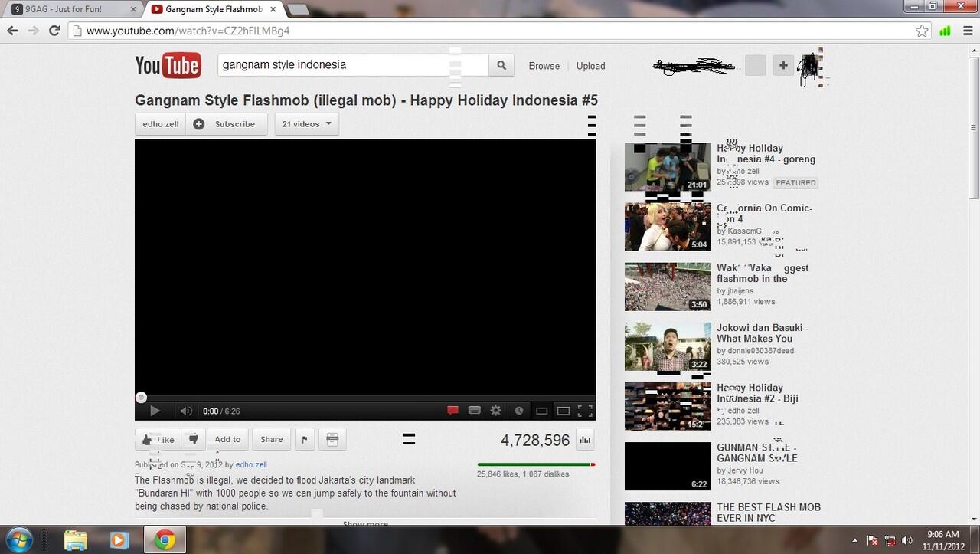
Task: Open Windows Media Player from taskbar
Action: pos(119,540)
